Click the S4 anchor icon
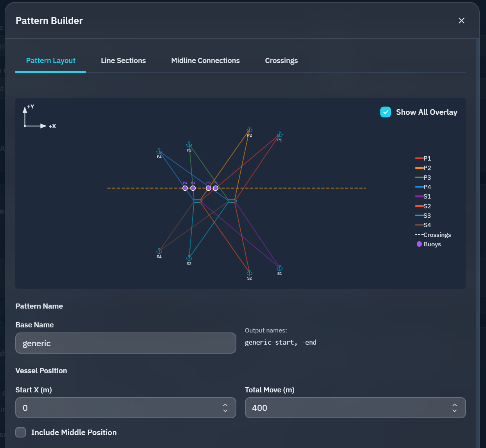 click(159, 251)
